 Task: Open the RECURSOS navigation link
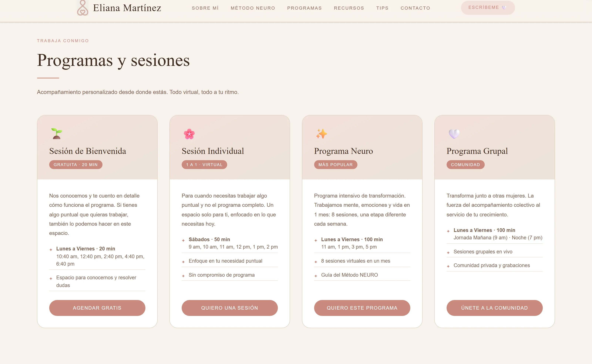349,8
